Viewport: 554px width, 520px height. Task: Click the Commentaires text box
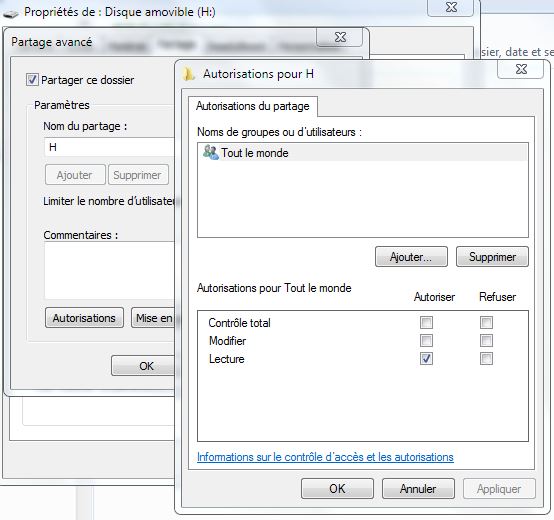point(110,271)
